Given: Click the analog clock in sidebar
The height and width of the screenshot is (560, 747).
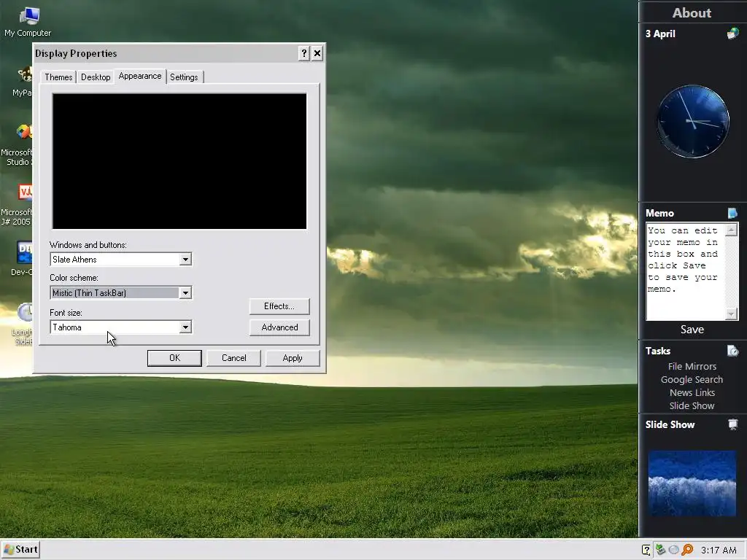Looking at the screenshot, I should click(693, 122).
